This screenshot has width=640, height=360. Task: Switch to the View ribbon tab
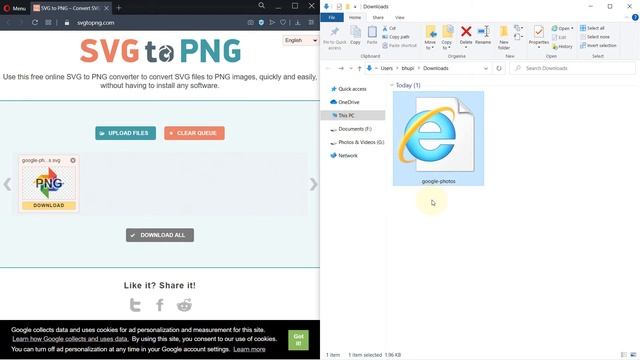(400, 18)
